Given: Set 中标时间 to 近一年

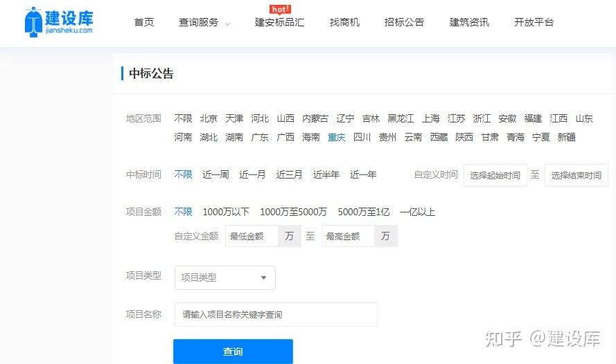Looking at the screenshot, I should (x=363, y=174).
